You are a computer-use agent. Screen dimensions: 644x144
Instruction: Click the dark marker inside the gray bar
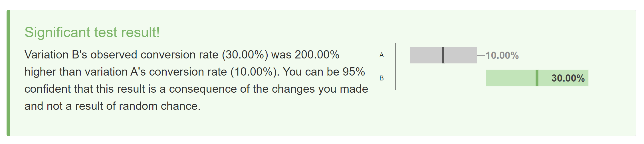pyautogui.click(x=443, y=55)
